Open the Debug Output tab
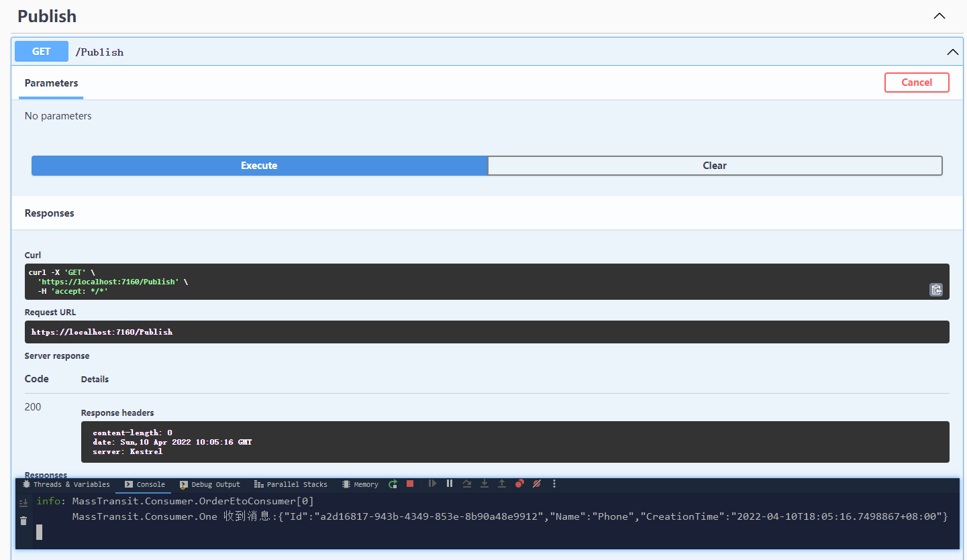This screenshot has width=967, height=560. (209, 484)
